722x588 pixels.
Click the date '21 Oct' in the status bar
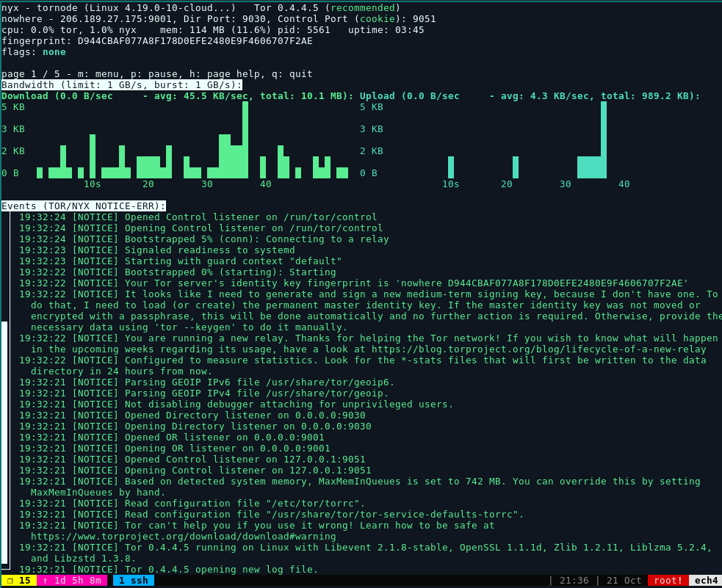click(624, 581)
